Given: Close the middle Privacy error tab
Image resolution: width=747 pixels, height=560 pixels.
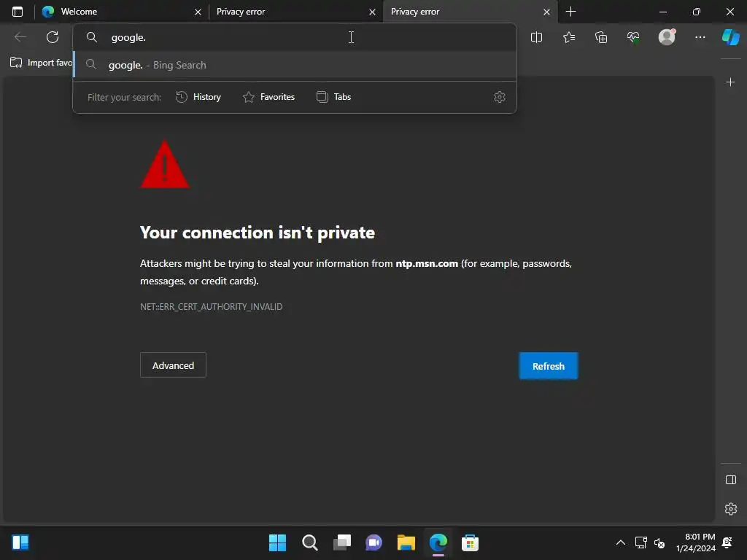Looking at the screenshot, I should (372, 12).
